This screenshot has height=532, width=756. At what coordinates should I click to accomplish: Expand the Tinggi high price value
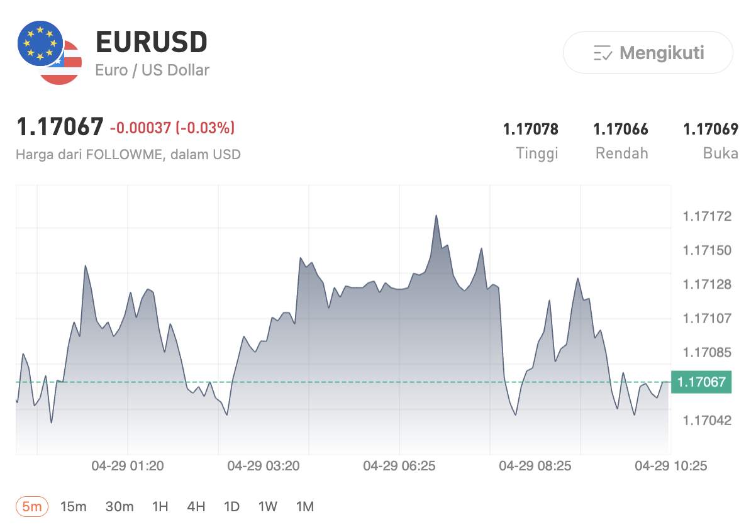click(x=531, y=130)
